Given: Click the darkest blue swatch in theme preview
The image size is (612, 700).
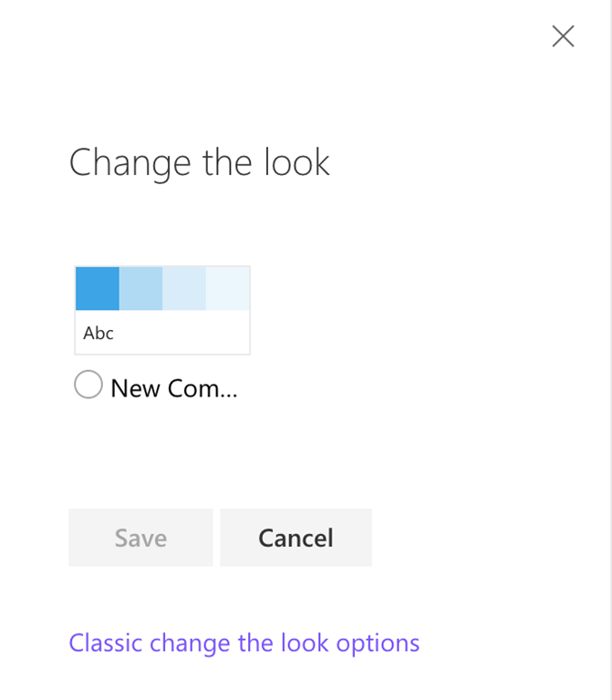Looking at the screenshot, I should pos(98,288).
